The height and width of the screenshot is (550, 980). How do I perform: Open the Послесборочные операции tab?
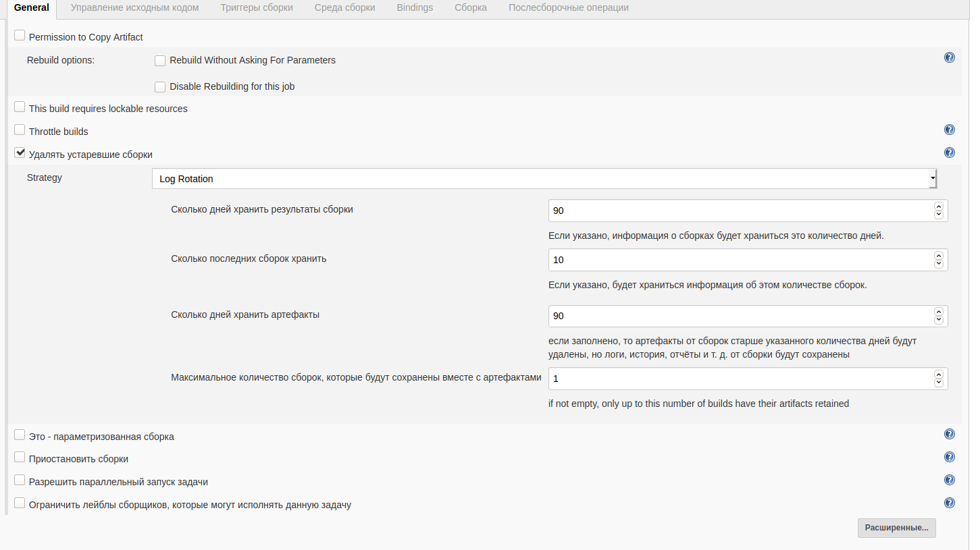point(568,8)
